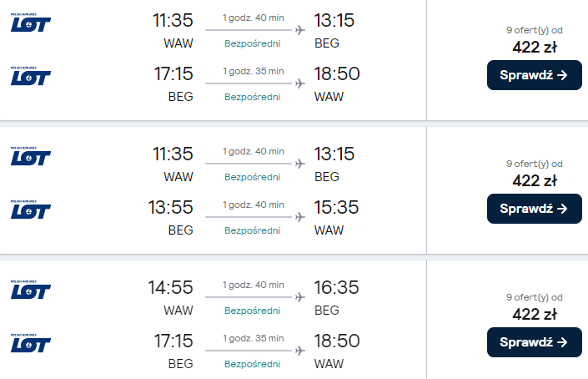Click LOT logo of bottom card's 17:15 return

click(31, 343)
